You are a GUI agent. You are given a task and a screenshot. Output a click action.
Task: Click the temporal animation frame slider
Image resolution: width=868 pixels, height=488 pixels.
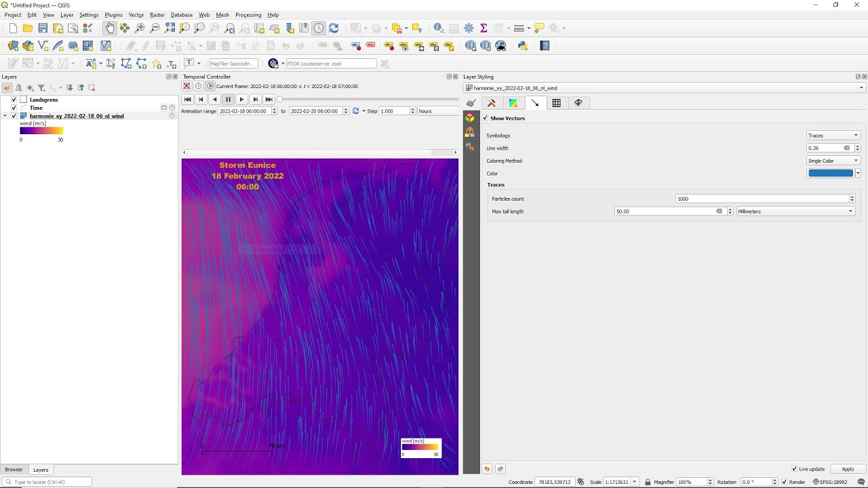coord(368,100)
